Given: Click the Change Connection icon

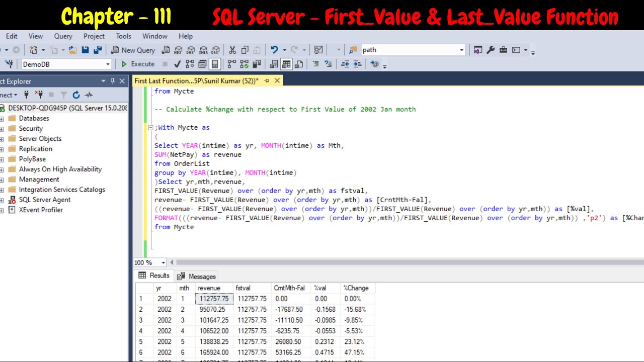Looking at the screenshot, I should pyautogui.click(x=9, y=64).
